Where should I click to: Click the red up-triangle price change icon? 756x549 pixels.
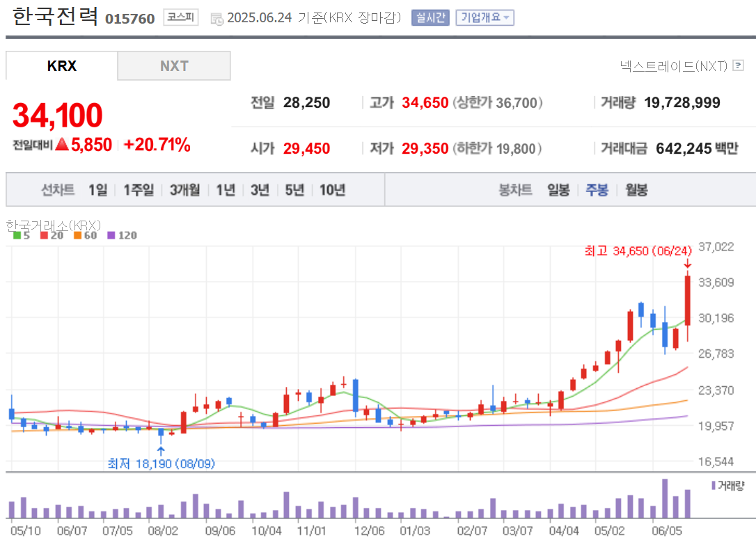click(x=61, y=145)
